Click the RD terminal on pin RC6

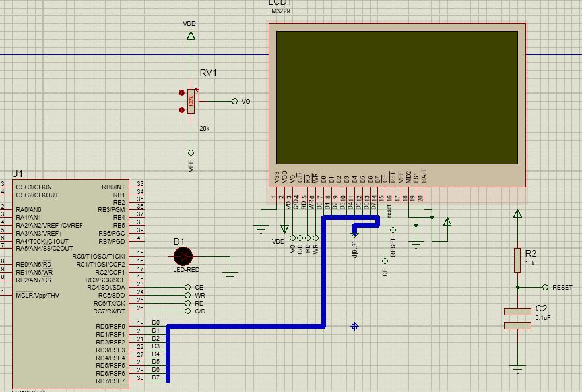188,304
